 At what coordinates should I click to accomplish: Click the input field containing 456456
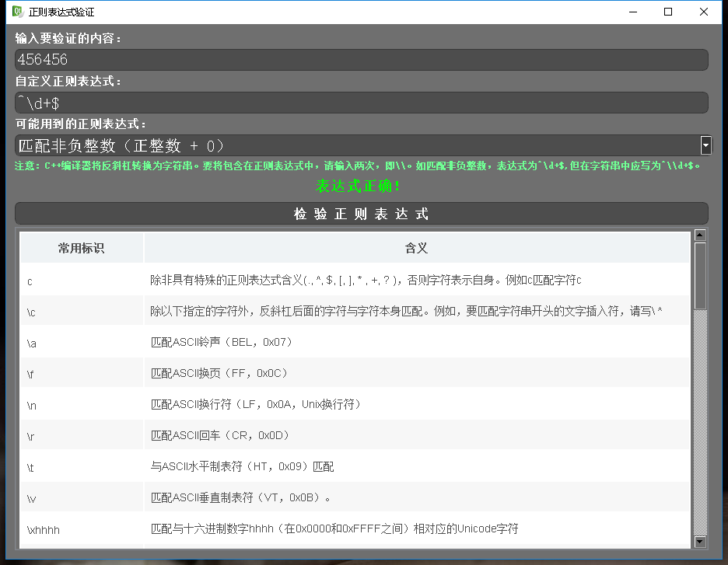tap(362, 60)
